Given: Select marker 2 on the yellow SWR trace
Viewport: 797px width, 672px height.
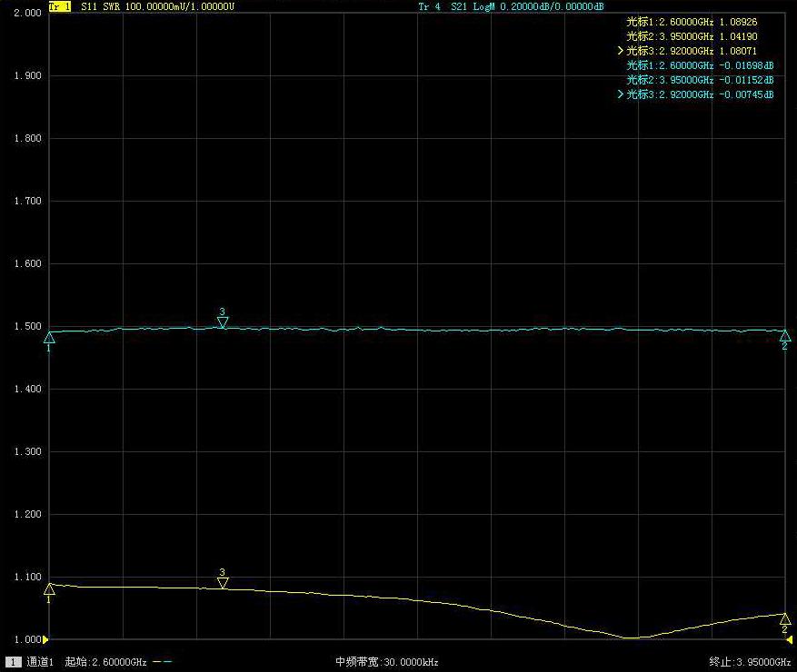Looking at the screenshot, I should pyautogui.click(x=785, y=618).
